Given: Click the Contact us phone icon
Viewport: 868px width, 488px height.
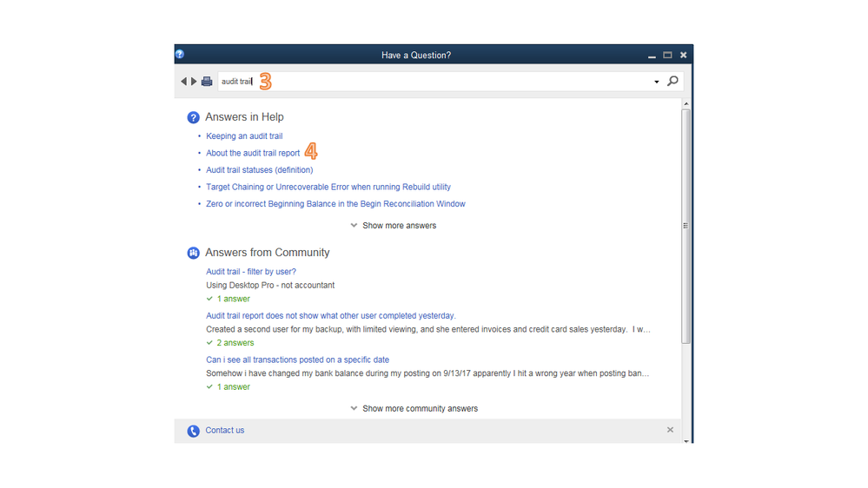Looking at the screenshot, I should pos(193,431).
